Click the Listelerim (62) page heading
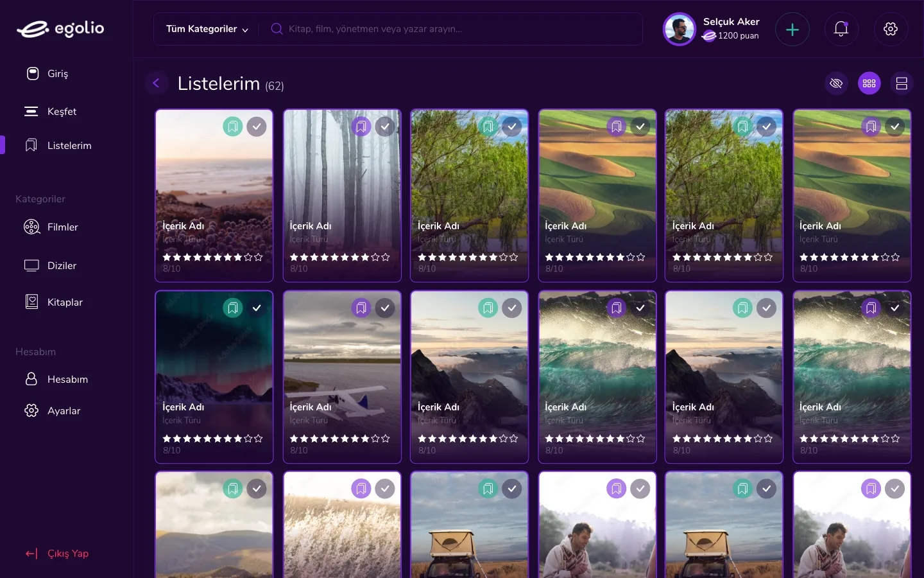This screenshot has height=578, width=924. [x=230, y=83]
